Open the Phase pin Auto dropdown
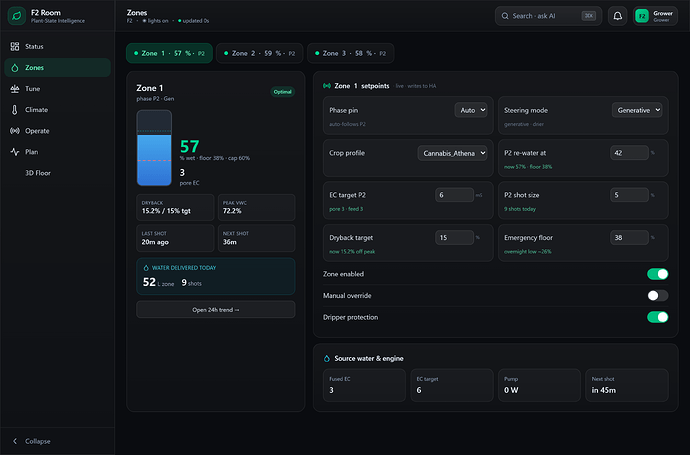The image size is (690, 455). pos(471,110)
